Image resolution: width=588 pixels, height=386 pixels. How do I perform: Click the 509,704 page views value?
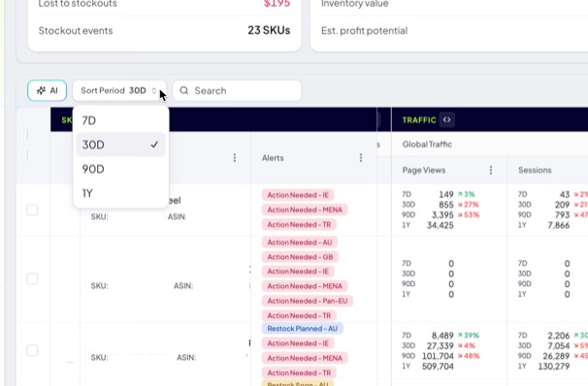[x=438, y=367]
